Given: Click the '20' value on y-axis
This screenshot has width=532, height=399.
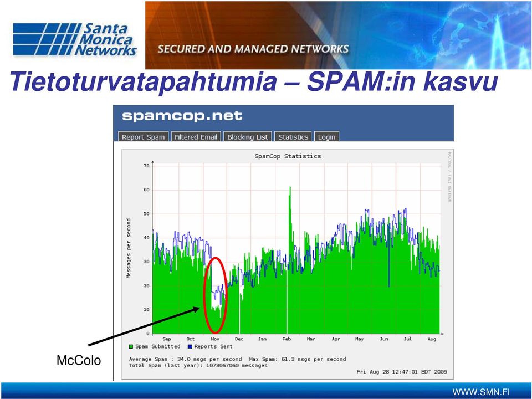Looking at the screenshot, I should (146, 286).
